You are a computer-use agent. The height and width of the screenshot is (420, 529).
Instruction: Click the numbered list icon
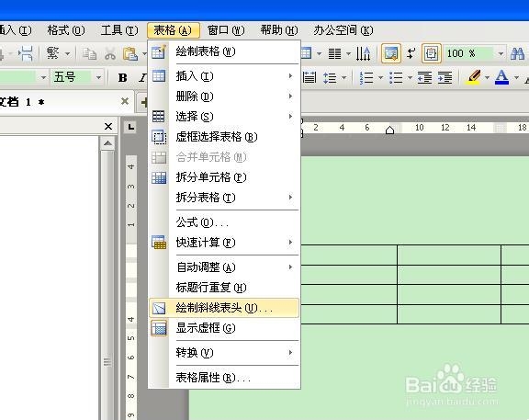(366, 78)
